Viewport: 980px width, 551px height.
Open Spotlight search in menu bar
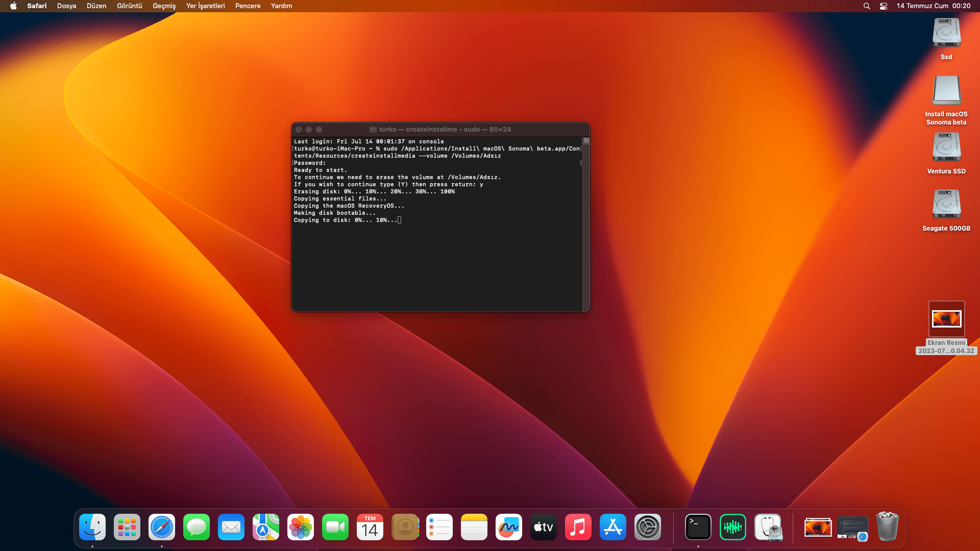pos(866,6)
